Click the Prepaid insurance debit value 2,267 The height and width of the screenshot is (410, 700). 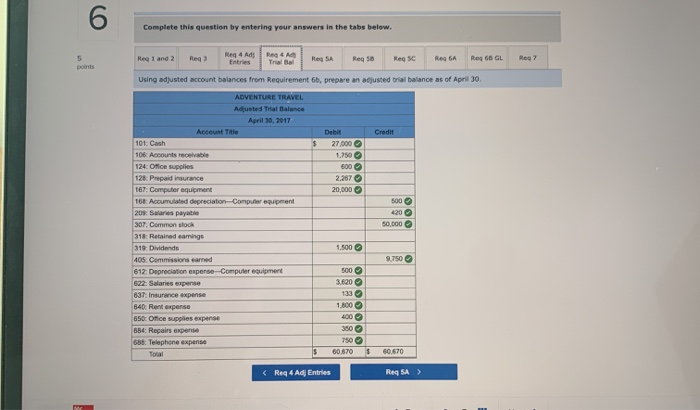tap(344, 178)
